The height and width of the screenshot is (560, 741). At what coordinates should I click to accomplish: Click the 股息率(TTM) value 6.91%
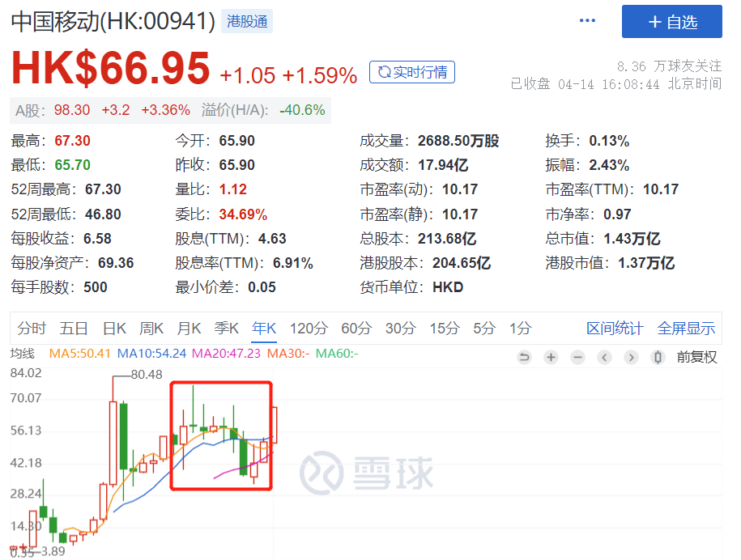click(293, 263)
